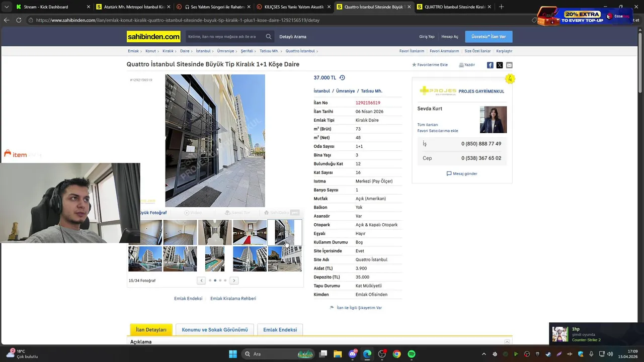
Task: Switch to Konumu ve Sokak Görünümü tab
Action: [215, 330]
